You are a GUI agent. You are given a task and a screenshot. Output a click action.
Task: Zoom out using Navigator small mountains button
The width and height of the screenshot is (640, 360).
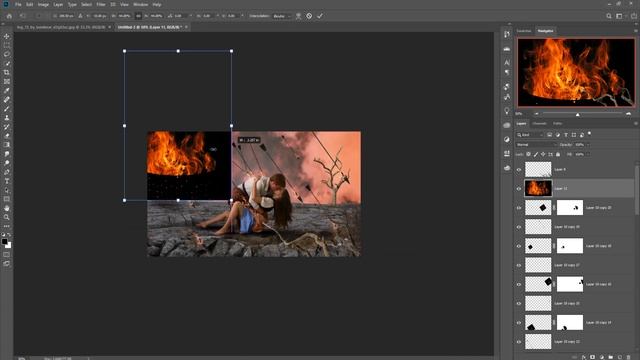coord(536,114)
